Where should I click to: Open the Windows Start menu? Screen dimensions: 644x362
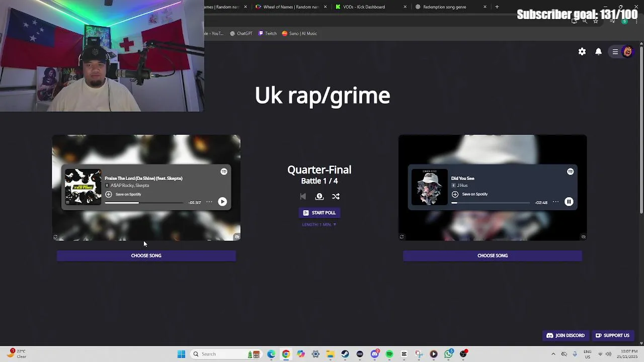pyautogui.click(x=181, y=354)
